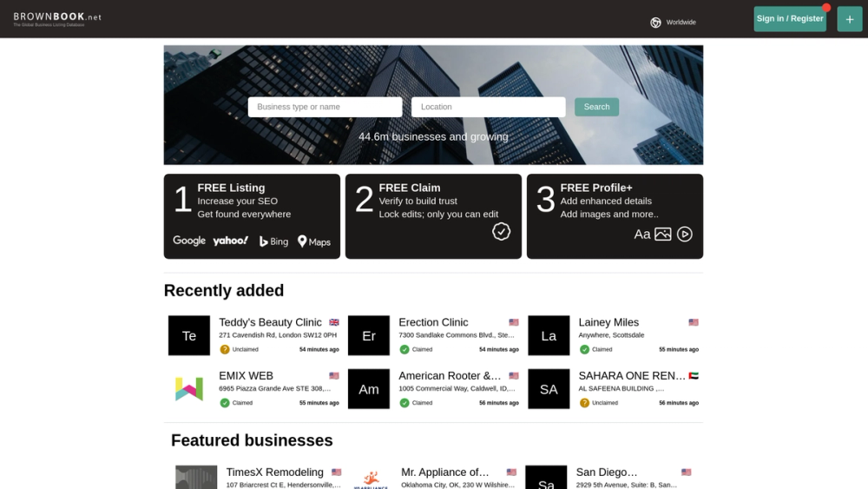
Task: Click Claimed check icon for EMIX WEB
Action: point(225,403)
